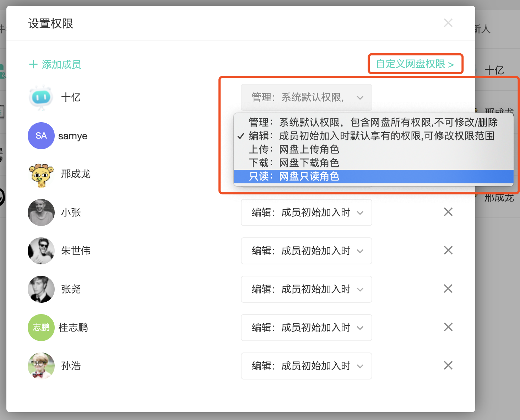This screenshot has height=420, width=520.
Task: Open 孙浩's permission dropdown
Action: tap(307, 366)
